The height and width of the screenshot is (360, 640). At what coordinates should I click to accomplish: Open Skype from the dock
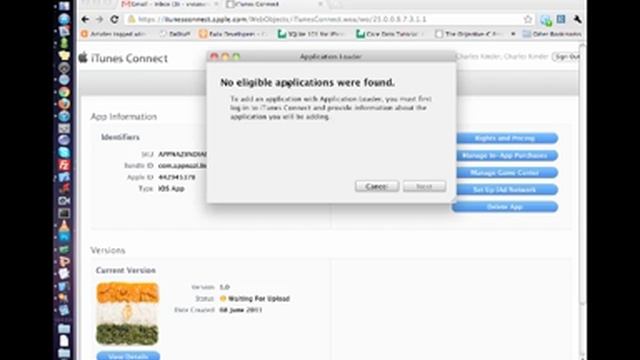[x=64, y=152]
